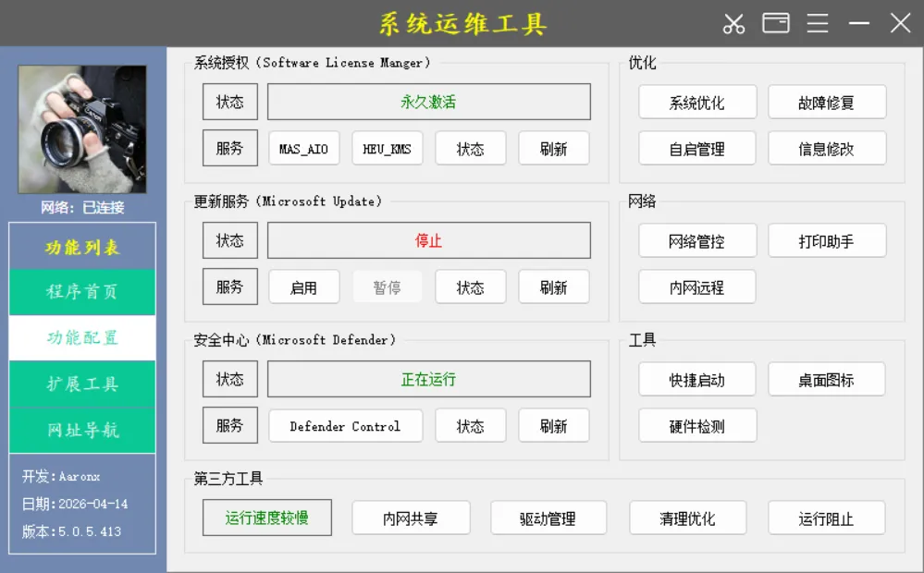
Task: Open 自启管理 startup manager
Action: pos(696,148)
